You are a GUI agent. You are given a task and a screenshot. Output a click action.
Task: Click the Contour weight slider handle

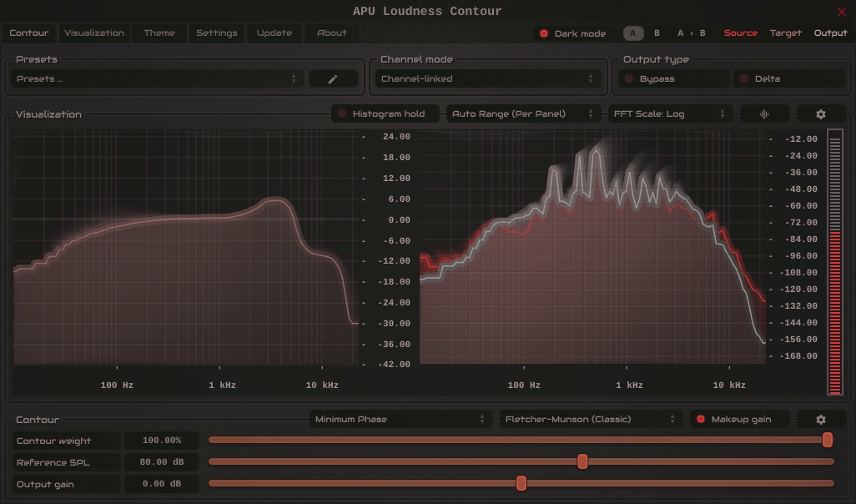pyautogui.click(x=828, y=440)
